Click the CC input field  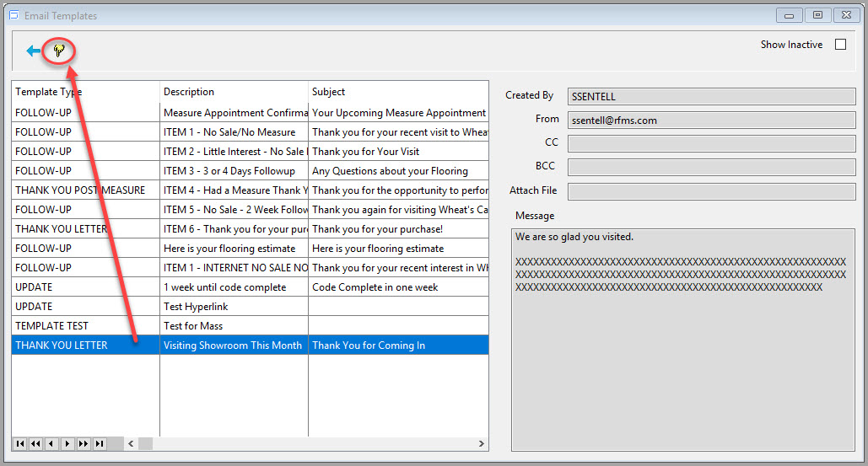point(711,144)
